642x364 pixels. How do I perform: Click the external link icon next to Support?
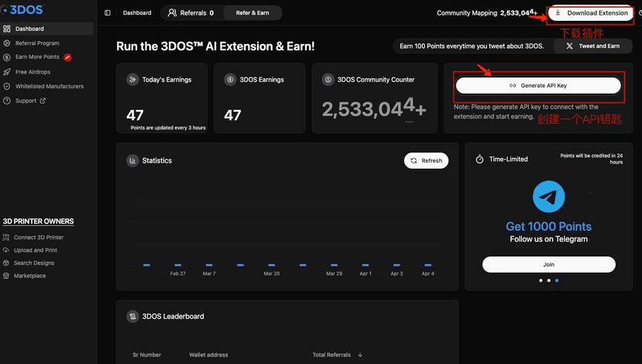tap(43, 101)
